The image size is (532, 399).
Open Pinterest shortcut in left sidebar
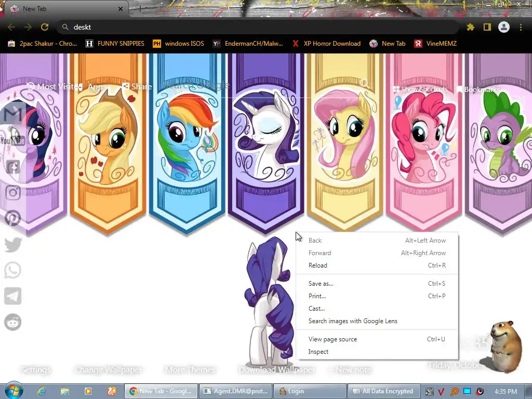(x=13, y=218)
